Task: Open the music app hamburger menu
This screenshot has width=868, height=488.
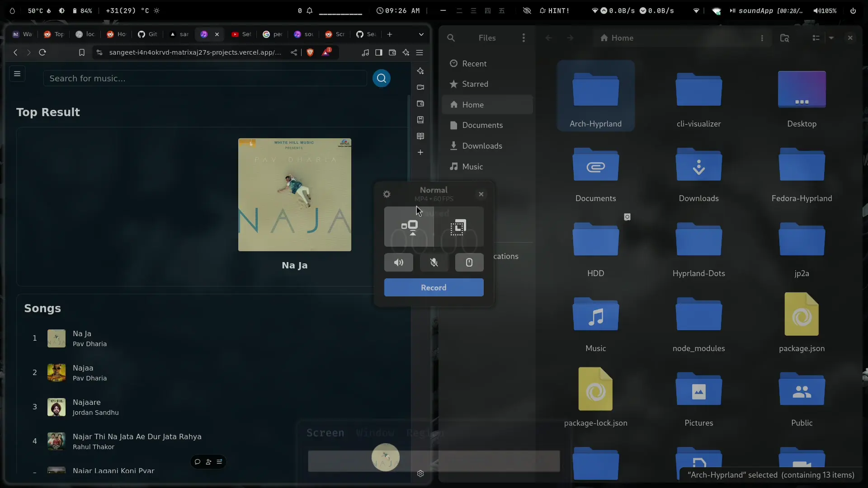Action: click(17, 74)
